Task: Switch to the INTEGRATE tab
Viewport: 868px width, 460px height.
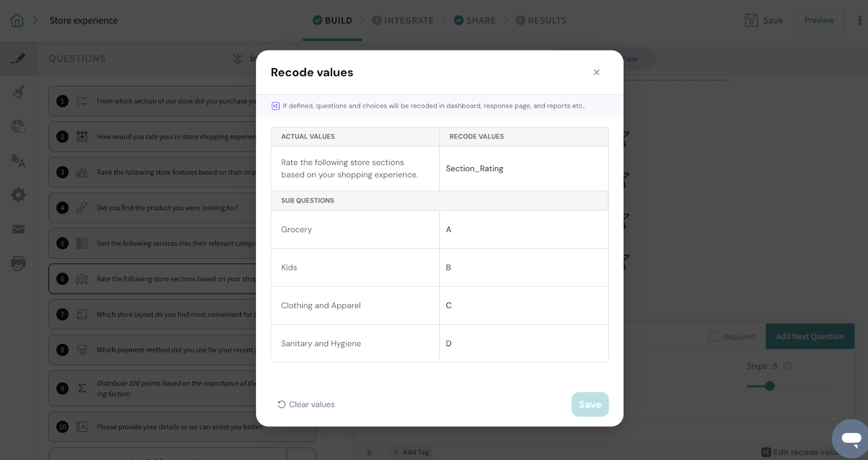Action: (403, 21)
